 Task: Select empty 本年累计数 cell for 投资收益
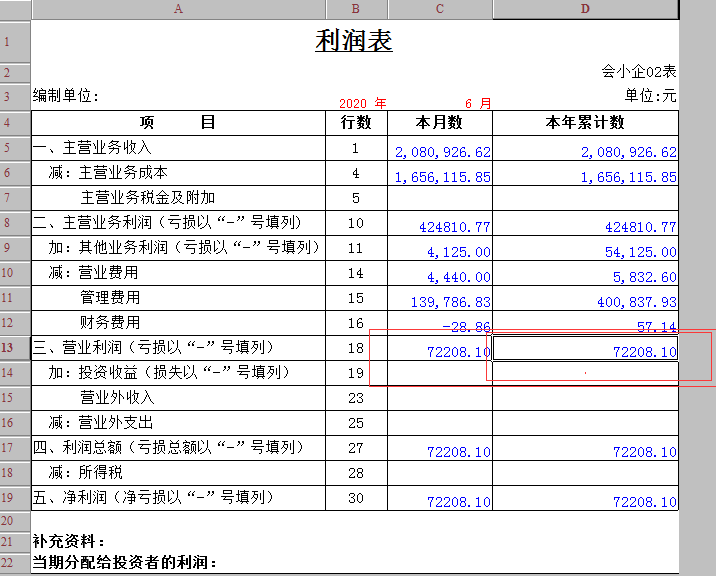(585, 373)
